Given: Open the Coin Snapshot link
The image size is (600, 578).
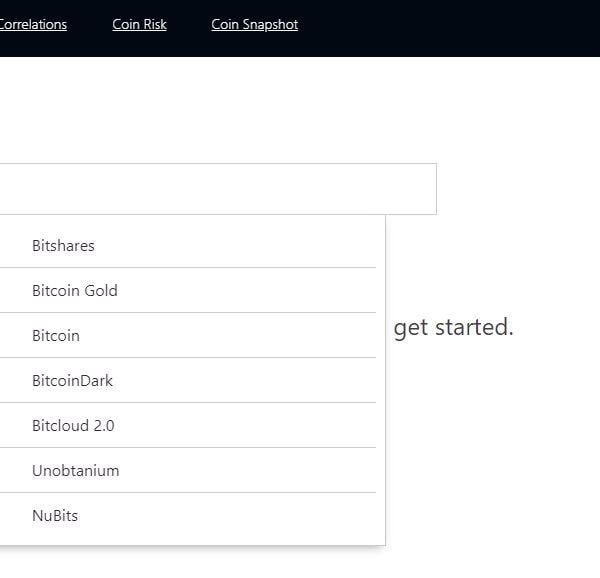Looking at the screenshot, I should (x=254, y=25).
